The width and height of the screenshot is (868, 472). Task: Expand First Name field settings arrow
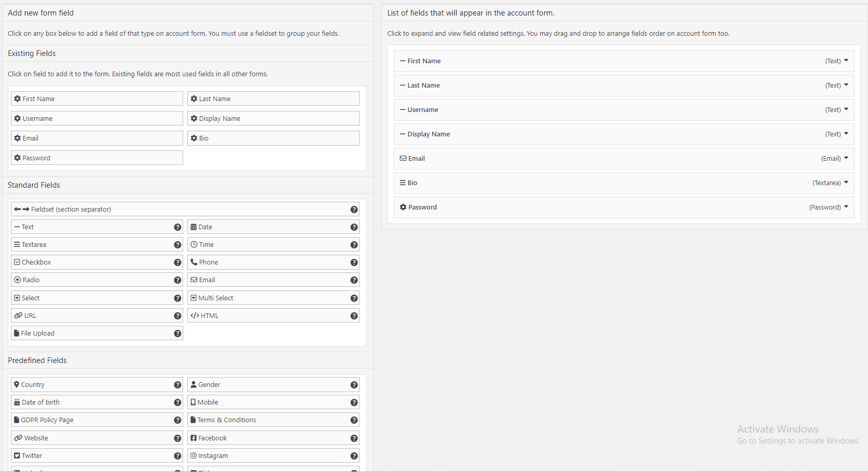pyautogui.click(x=846, y=61)
